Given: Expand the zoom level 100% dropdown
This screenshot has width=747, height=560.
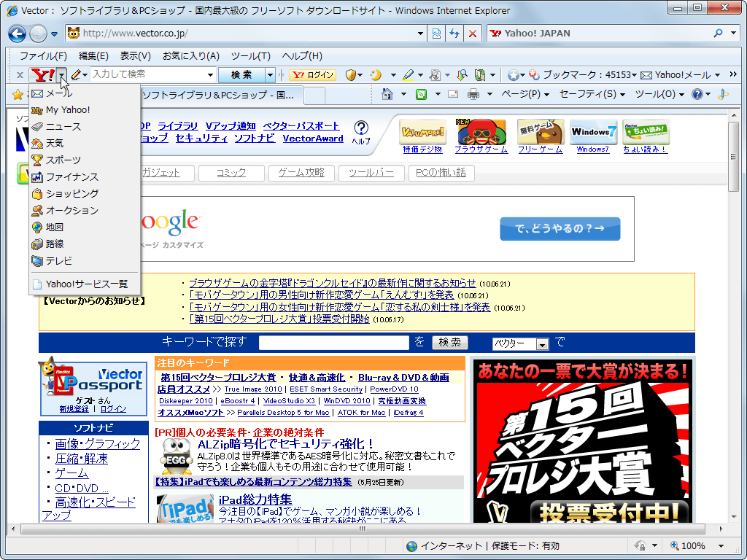Looking at the screenshot, I should tap(721, 546).
